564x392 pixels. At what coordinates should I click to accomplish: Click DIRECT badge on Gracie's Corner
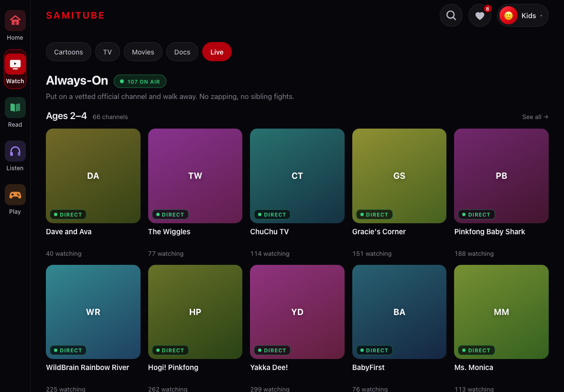coord(374,214)
